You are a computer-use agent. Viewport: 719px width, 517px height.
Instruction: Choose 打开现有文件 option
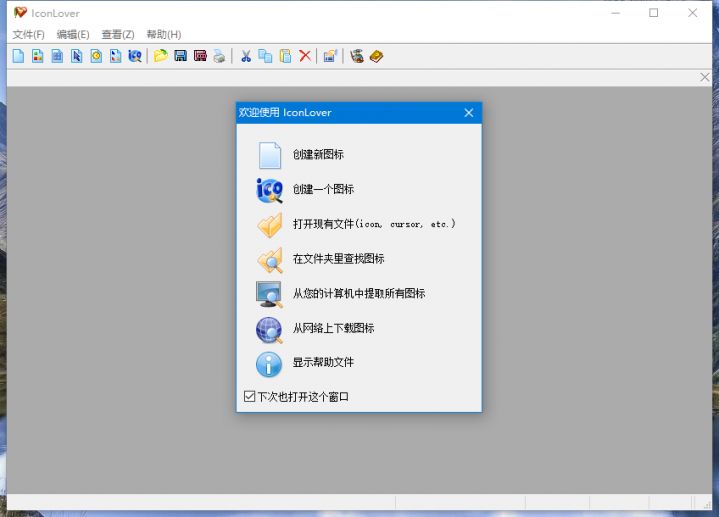[x=373, y=224]
